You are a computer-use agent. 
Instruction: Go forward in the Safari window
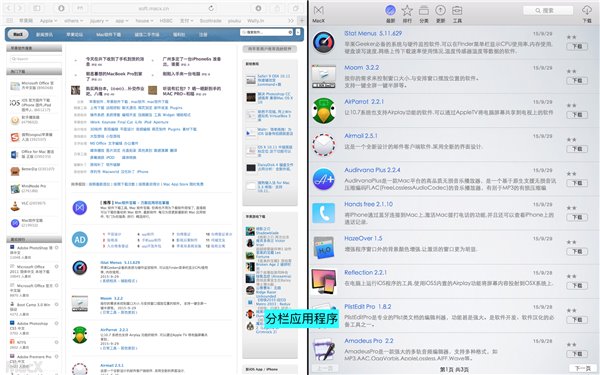tap(19, 8)
